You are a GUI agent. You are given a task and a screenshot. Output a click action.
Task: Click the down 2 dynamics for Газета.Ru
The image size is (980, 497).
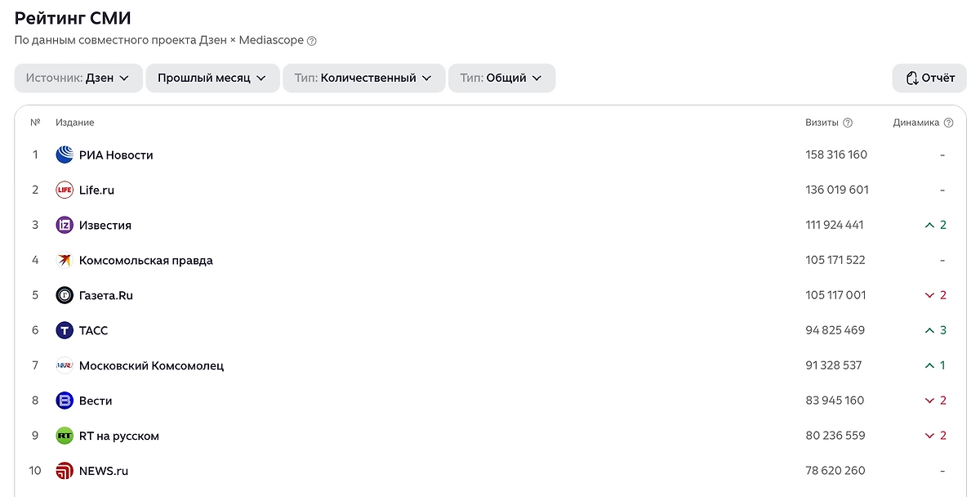[x=936, y=295]
